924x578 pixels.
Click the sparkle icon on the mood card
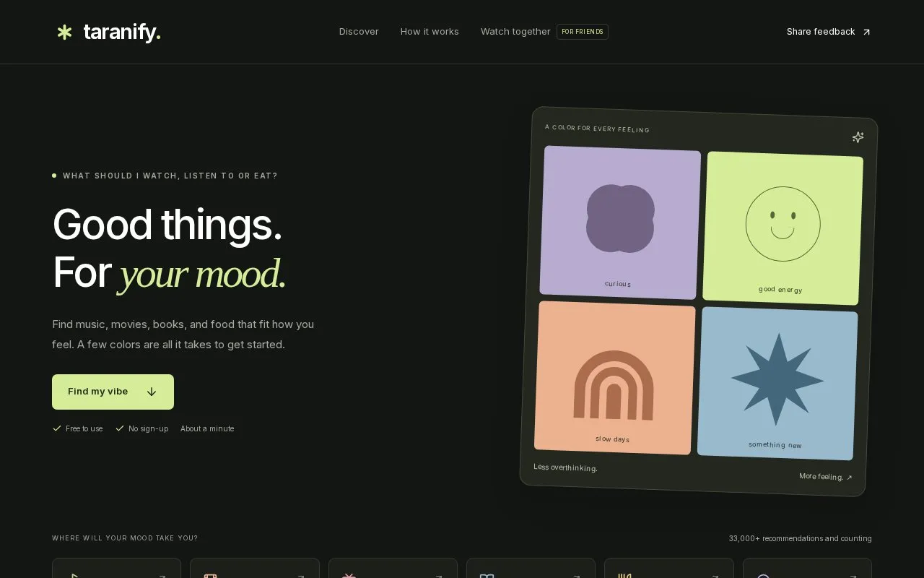858,137
